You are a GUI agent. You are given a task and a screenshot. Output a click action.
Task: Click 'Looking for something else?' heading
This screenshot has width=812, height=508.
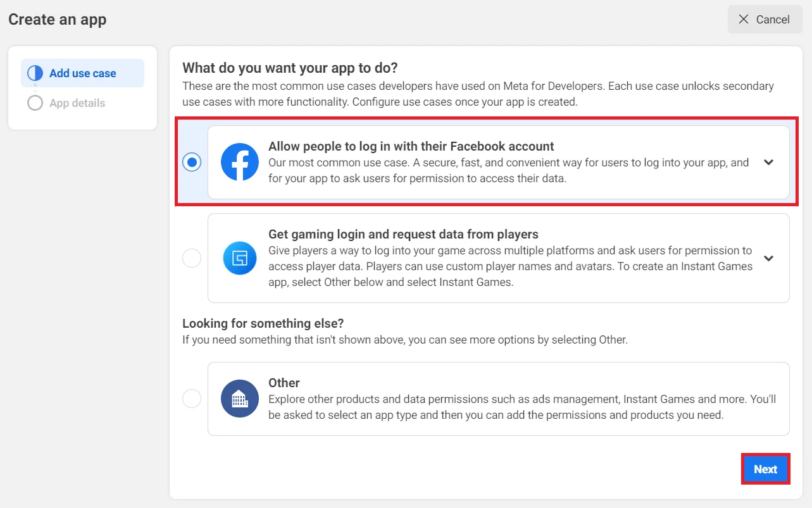coord(263,323)
